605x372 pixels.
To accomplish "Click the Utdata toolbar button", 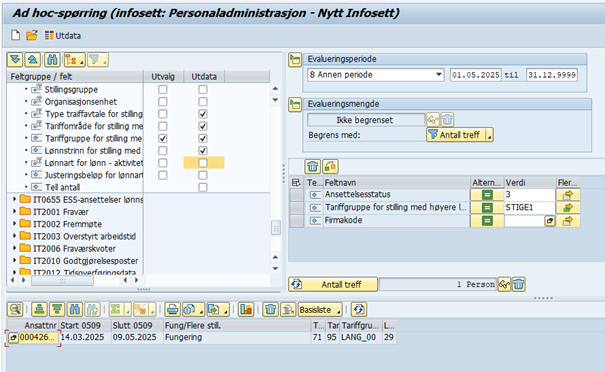I will coord(63,36).
